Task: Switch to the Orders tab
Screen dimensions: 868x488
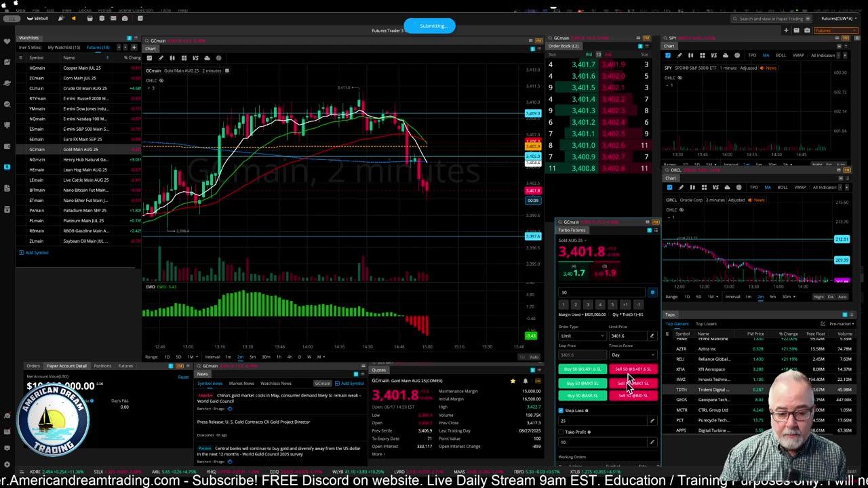Action: point(33,366)
